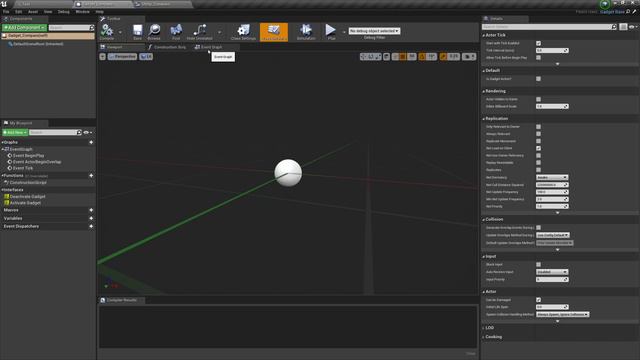Viewport: 640px width, 360px height.
Task: Open the Details panel view options eye
Action: 633,27
